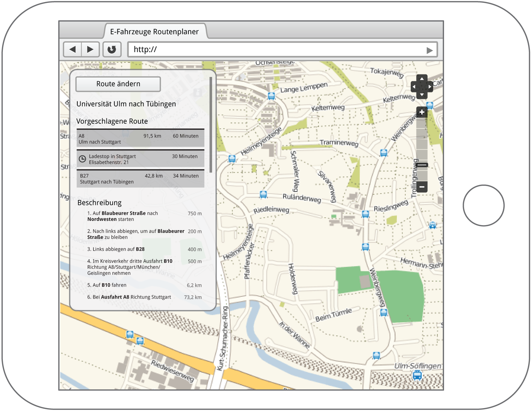The width and height of the screenshot is (532, 412).
Task: Open the B27 Stuttgart nach Tübingen segment
Action: pyautogui.click(x=140, y=179)
